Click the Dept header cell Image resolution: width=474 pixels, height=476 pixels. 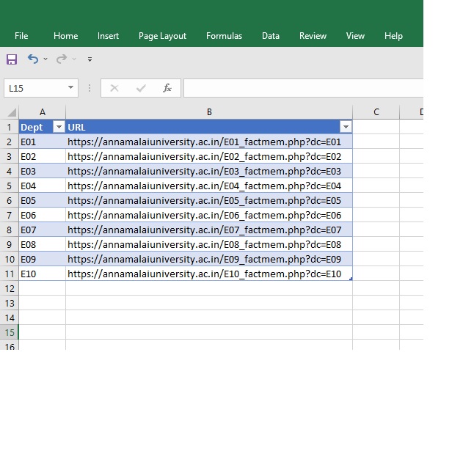[42, 127]
